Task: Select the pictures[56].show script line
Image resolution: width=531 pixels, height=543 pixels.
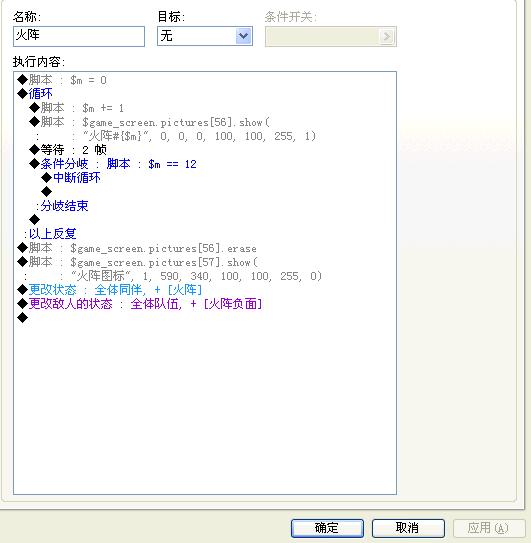Action: coord(149,122)
